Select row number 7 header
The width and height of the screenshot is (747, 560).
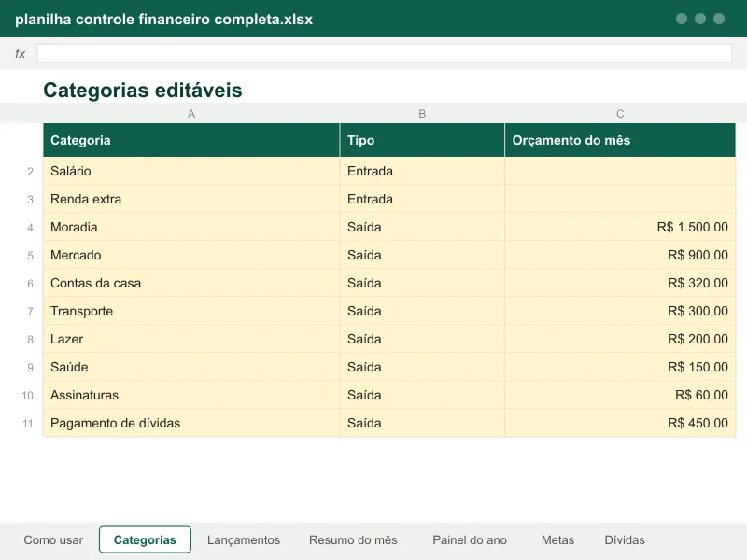pyautogui.click(x=30, y=312)
